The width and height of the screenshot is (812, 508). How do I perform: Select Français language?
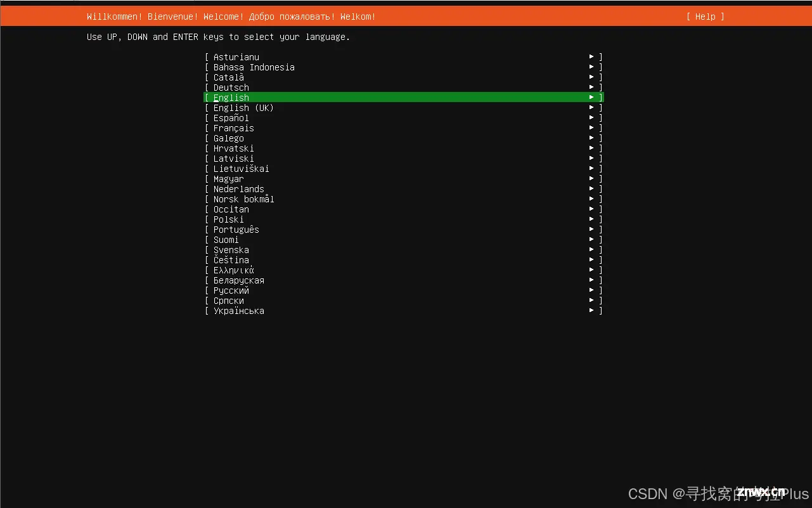pyautogui.click(x=404, y=128)
